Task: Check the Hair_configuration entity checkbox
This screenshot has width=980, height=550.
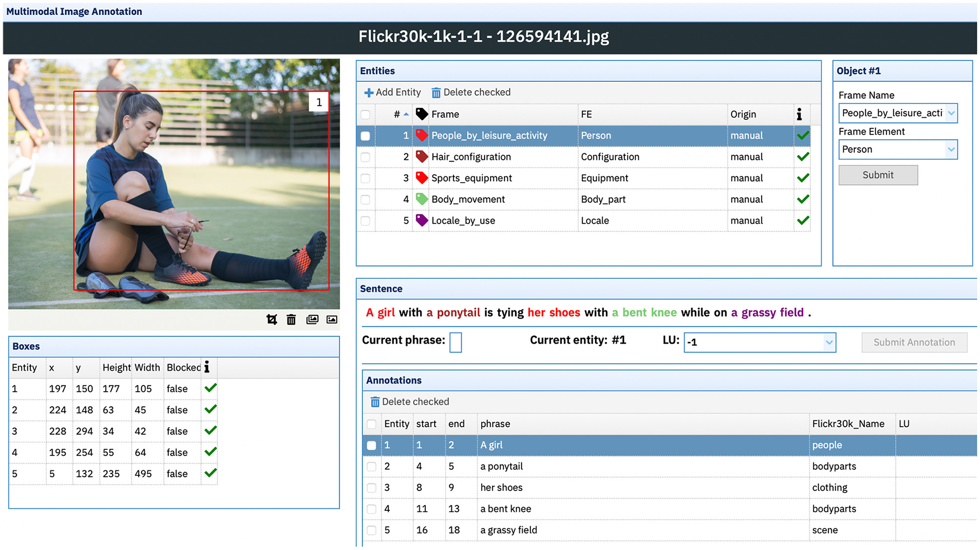Action: point(366,157)
